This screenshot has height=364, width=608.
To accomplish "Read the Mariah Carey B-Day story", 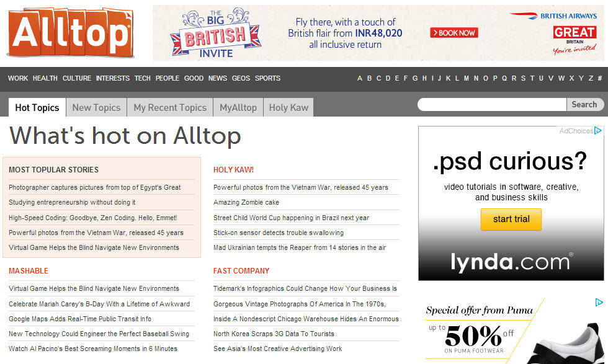I will pos(99,304).
